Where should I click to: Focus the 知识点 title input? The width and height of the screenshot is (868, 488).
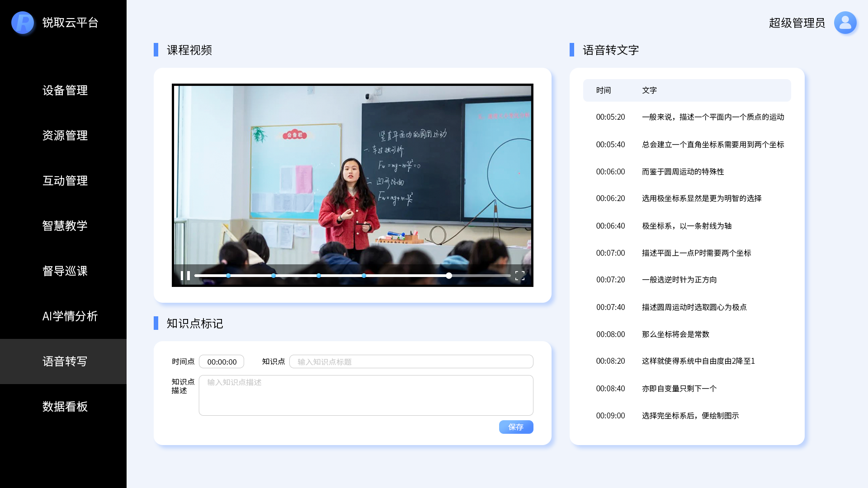point(411,361)
